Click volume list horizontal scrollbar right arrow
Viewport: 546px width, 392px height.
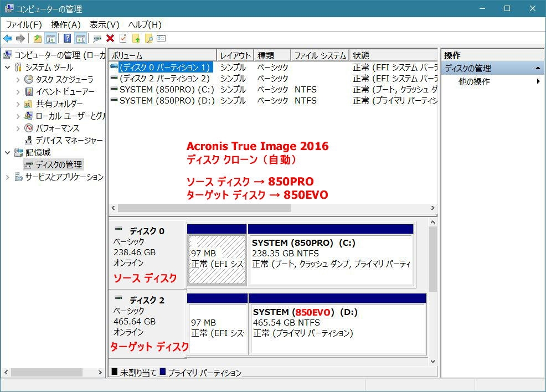click(433, 208)
